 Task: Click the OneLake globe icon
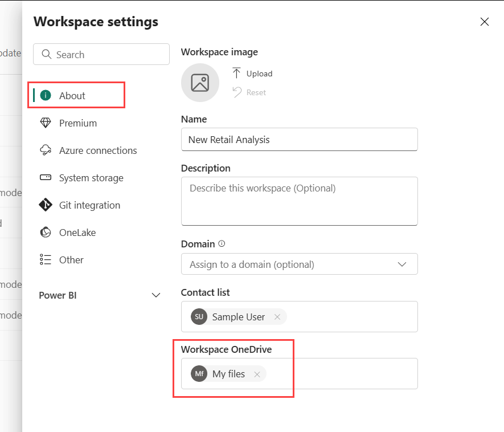pyautogui.click(x=45, y=233)
